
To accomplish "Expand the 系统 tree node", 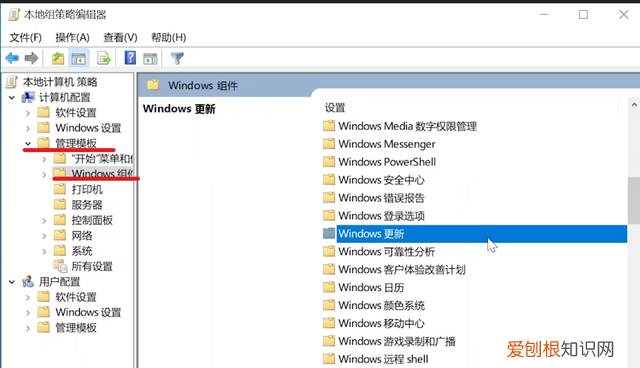I will 44,251.
